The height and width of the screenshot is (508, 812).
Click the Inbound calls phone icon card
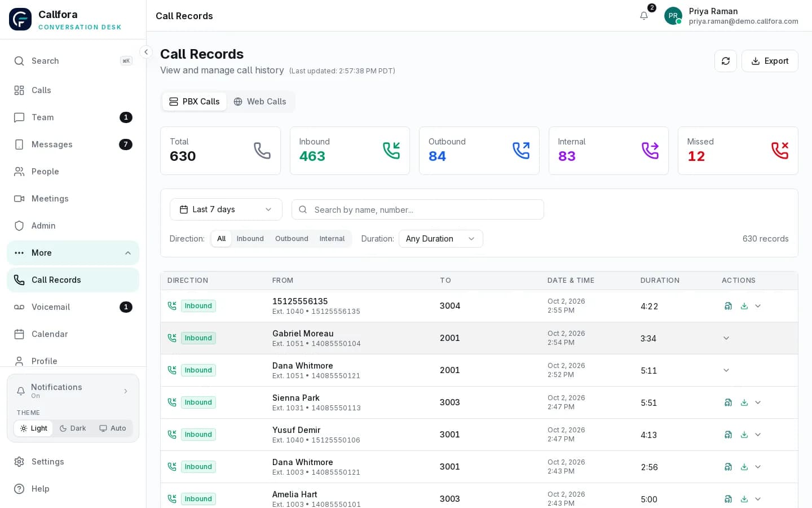(x=391, y=150)
